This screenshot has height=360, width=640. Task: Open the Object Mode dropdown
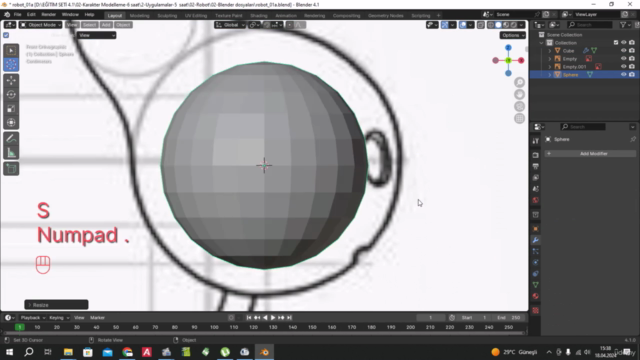click(41, 25)
